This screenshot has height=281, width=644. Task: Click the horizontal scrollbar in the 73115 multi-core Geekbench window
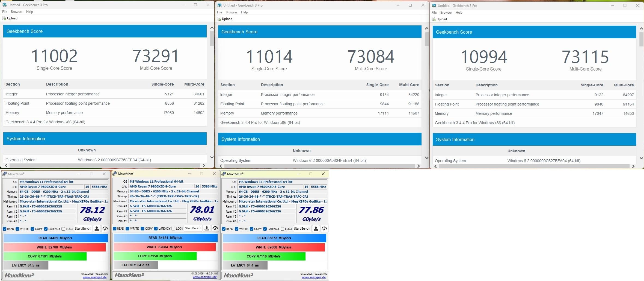tap(534, 166)
